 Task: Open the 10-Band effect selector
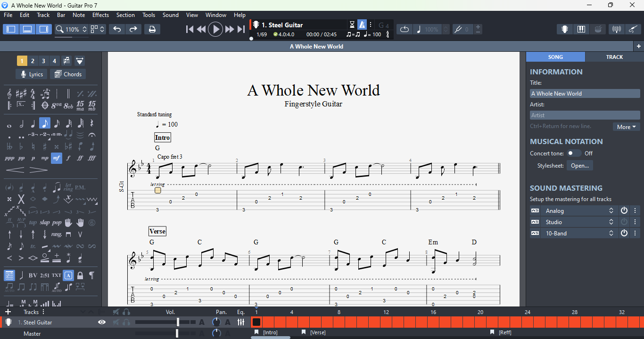[579, 233]
